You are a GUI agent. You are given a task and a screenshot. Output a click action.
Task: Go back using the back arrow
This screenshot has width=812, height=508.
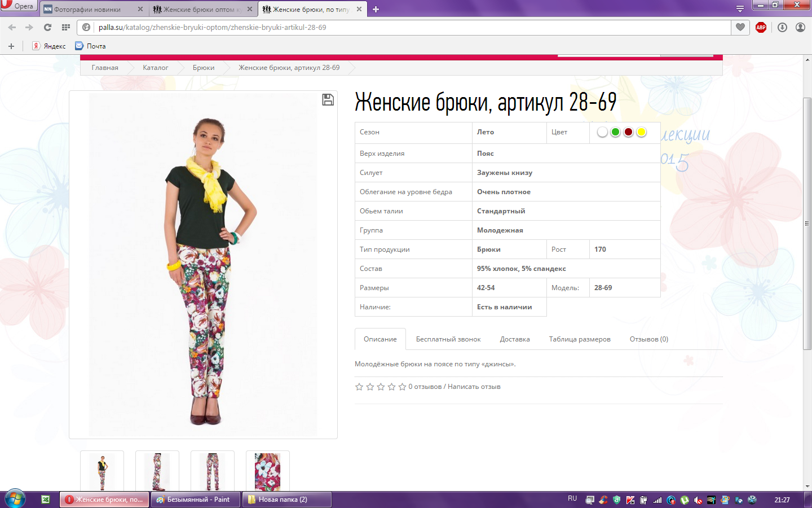[12, 27]
